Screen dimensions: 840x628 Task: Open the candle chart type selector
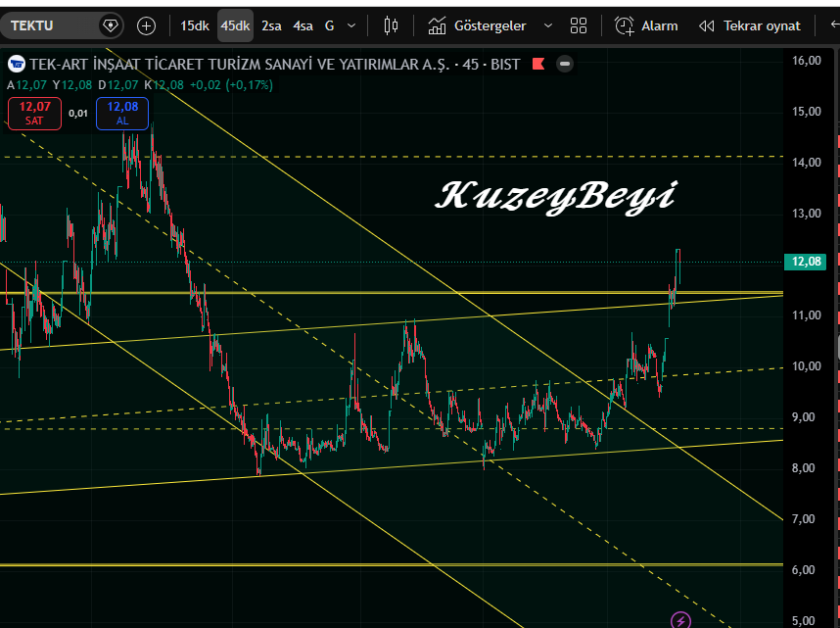[390, 25]
